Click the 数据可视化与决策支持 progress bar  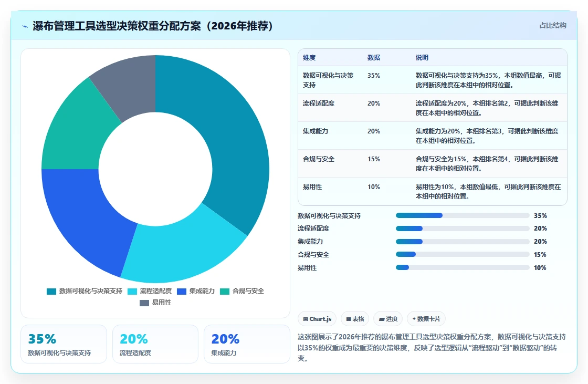(463, 215)
